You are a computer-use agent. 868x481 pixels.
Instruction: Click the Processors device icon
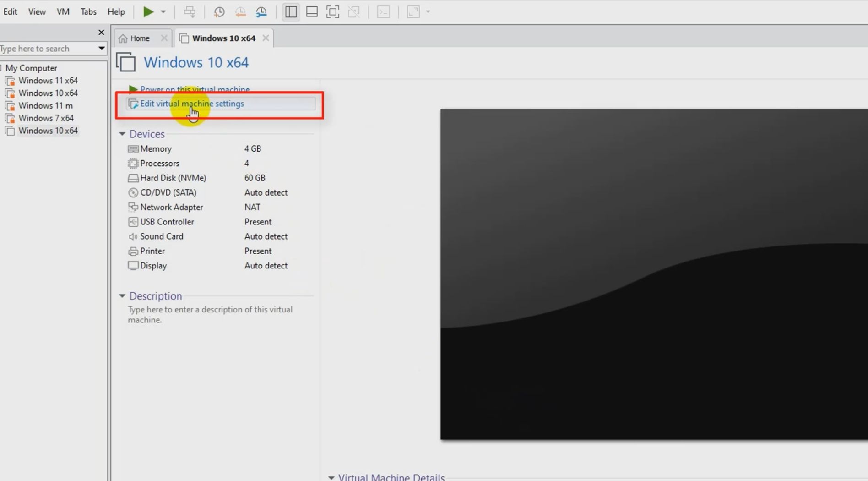[133, 164]
